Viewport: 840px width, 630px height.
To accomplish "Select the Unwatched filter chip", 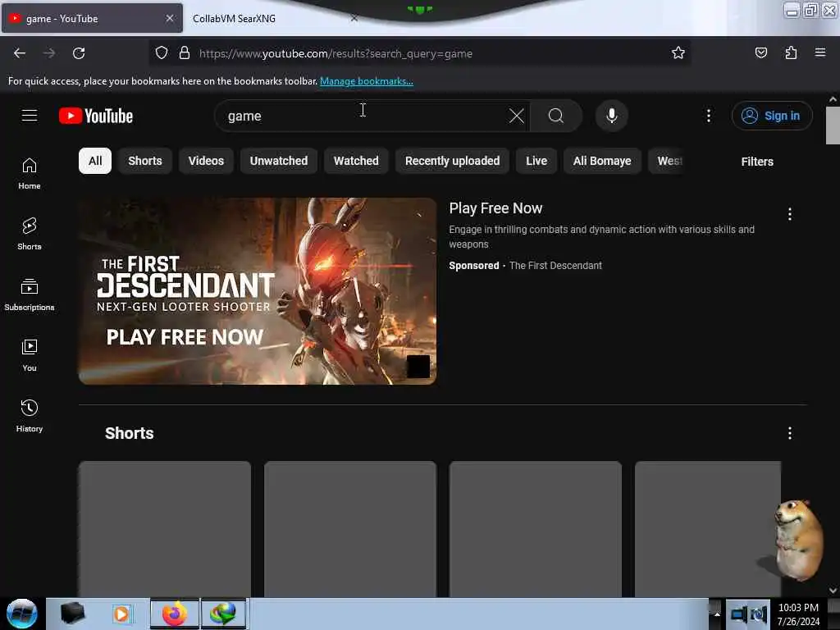I will 279,161.
